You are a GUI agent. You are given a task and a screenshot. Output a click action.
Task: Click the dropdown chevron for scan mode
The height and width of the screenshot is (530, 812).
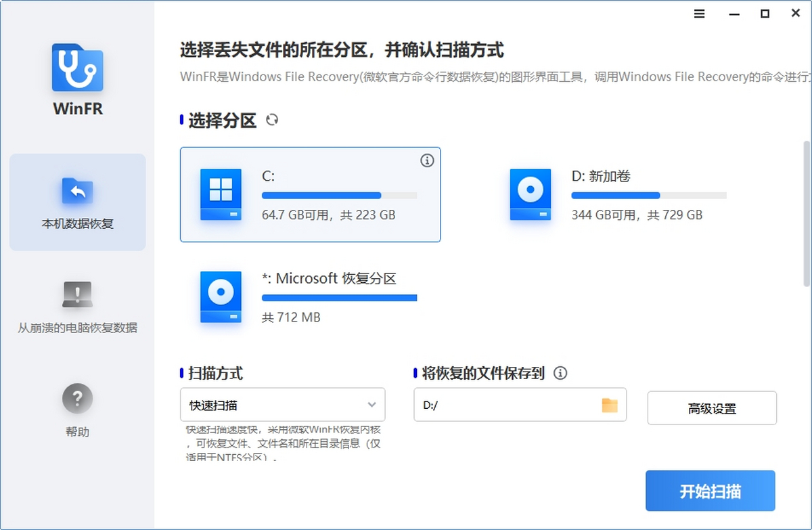coord(371,405)
